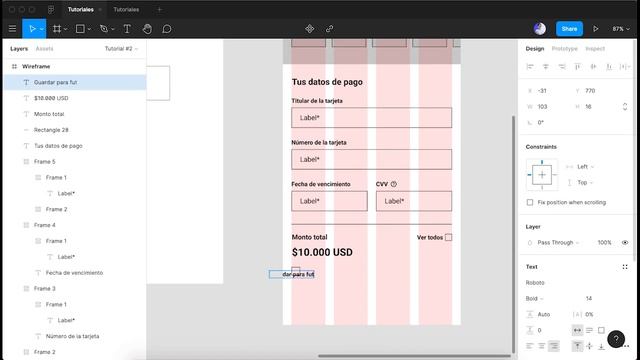The image size is (640, 360).
Task: Open the Move tool dropdown arrow
Action: point(42,29)
